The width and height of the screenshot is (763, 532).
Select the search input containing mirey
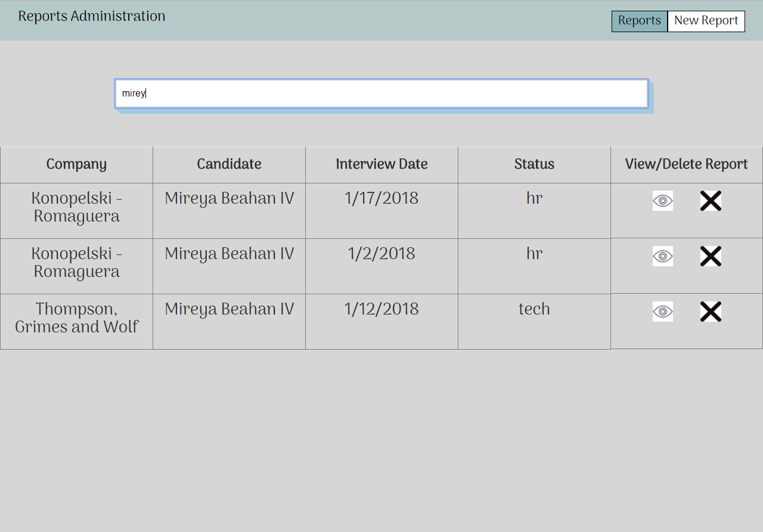[381, 93]
